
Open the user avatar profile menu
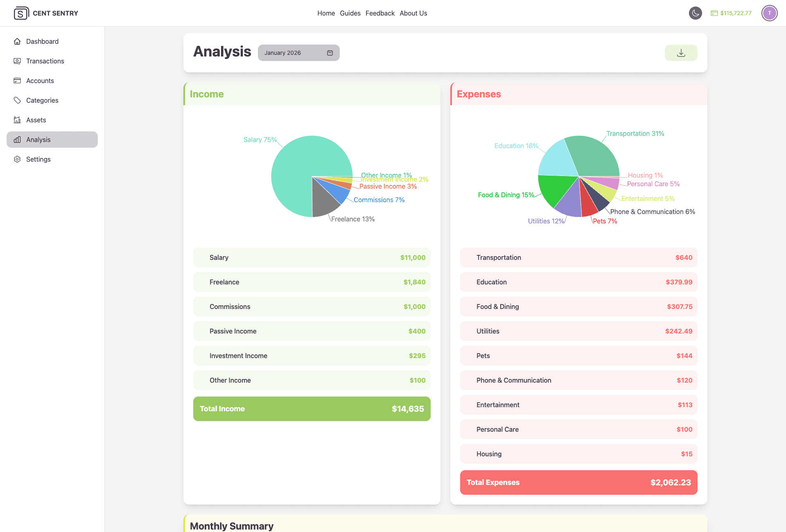(769, 13)
